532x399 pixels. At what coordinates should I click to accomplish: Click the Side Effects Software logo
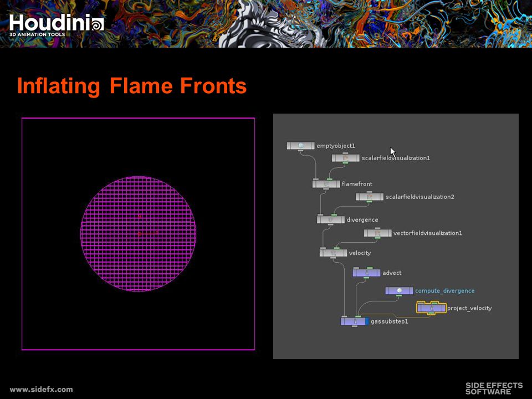(x=494, y=388)
